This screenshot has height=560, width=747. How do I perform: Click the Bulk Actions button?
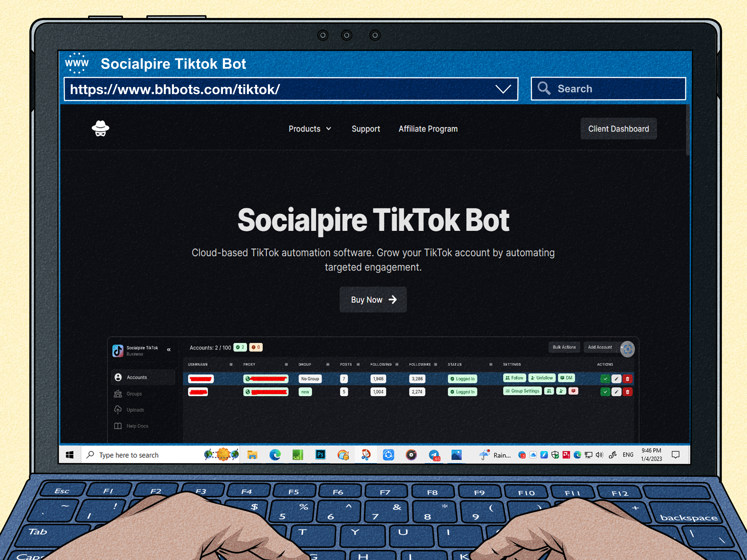(564, 347)
